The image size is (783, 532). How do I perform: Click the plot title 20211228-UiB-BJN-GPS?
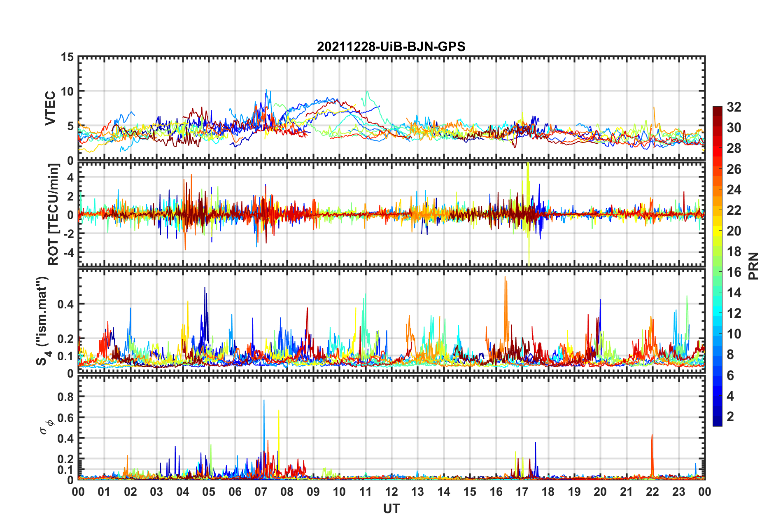(x=391, y=47)
